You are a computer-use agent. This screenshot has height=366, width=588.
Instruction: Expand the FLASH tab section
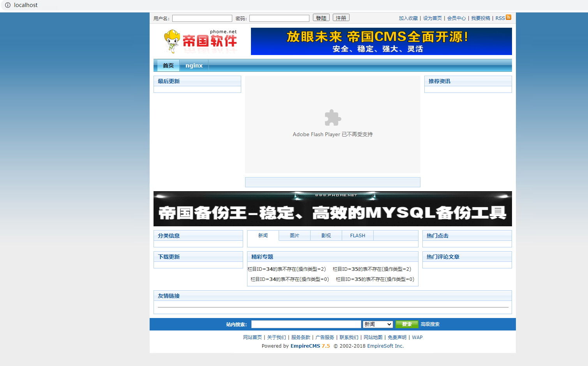pos(357,235)
